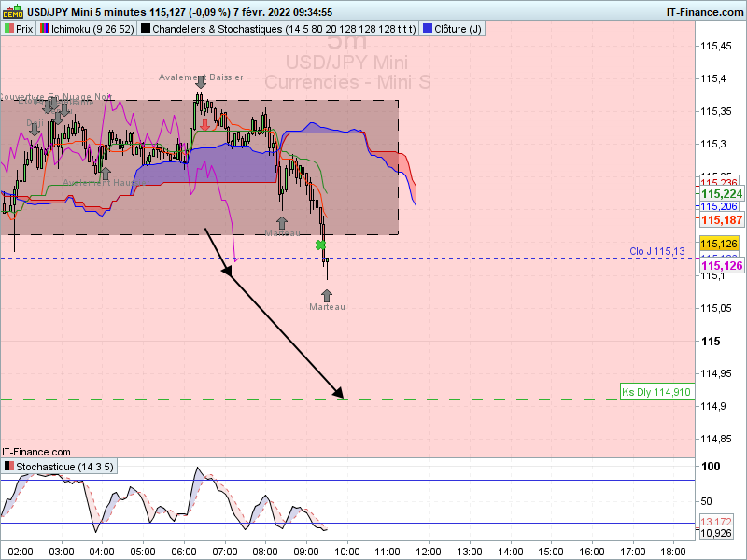Click the black arrowhead at trend arrow end
This screenshot has height=560, width=747.
tap(338, 392)
